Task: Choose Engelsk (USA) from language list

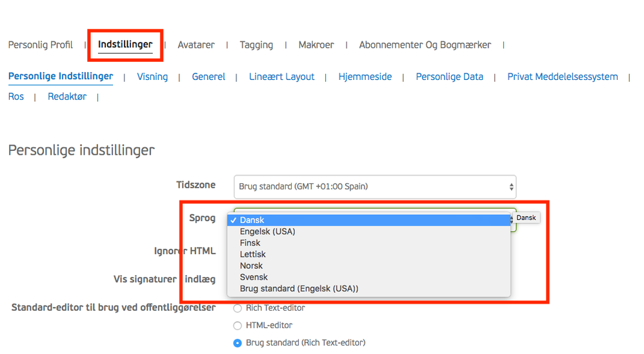Action: (267, 231)
